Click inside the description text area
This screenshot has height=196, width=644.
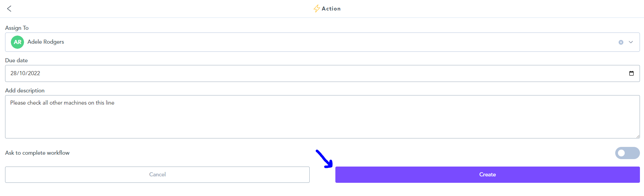coord(322,117)
